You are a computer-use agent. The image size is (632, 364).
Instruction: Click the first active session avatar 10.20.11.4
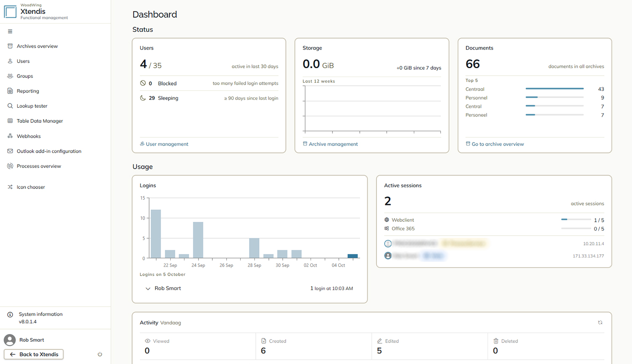388,243
